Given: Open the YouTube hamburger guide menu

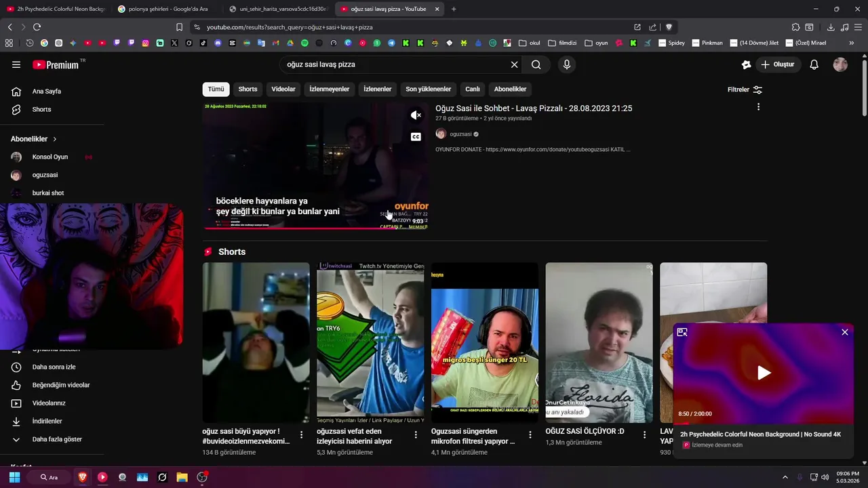Looking at the screenshot, I should point(16,64).
